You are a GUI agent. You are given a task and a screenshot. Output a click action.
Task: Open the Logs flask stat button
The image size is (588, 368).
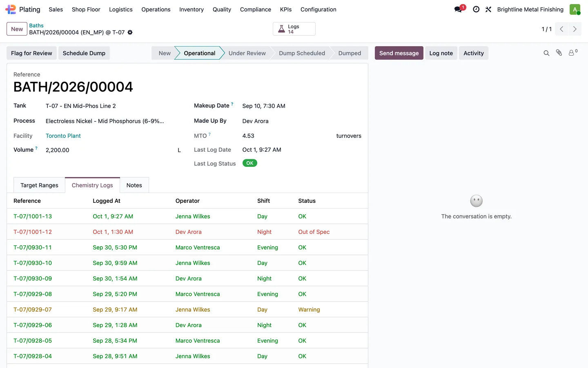294,29
